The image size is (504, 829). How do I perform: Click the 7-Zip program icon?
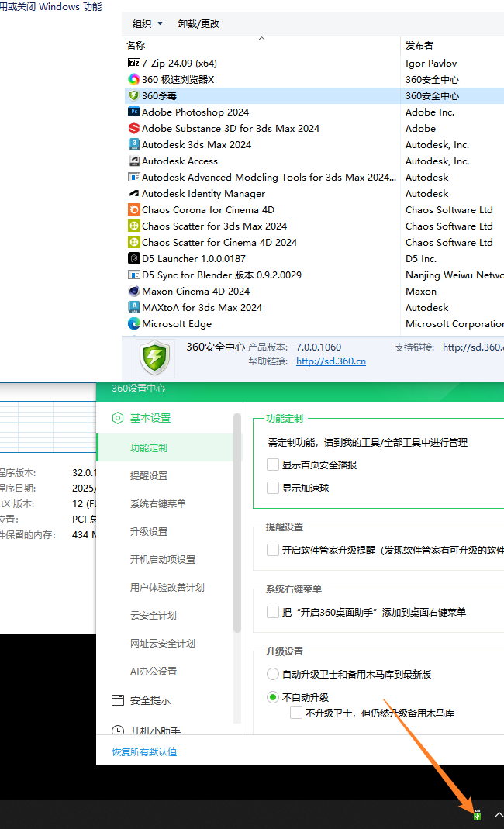point(133,63)
